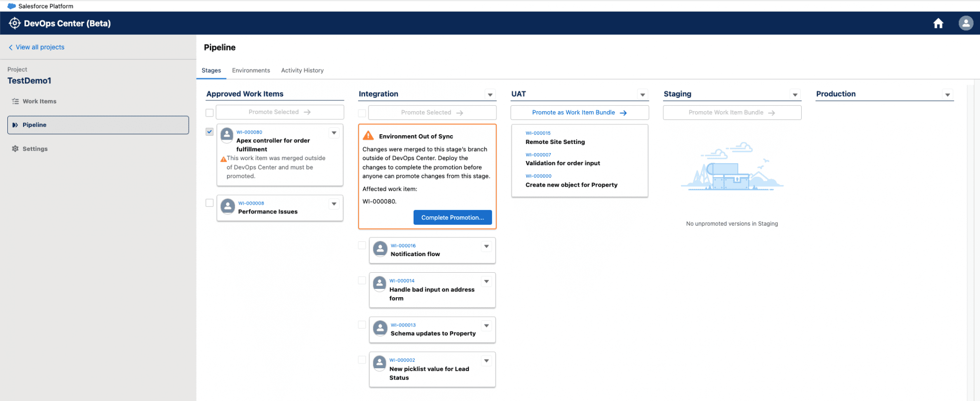The height and width of the screenshot is (401, 980).
Task: Uncheck the Apex controller work item checkbox
Action: coord(210,132)
